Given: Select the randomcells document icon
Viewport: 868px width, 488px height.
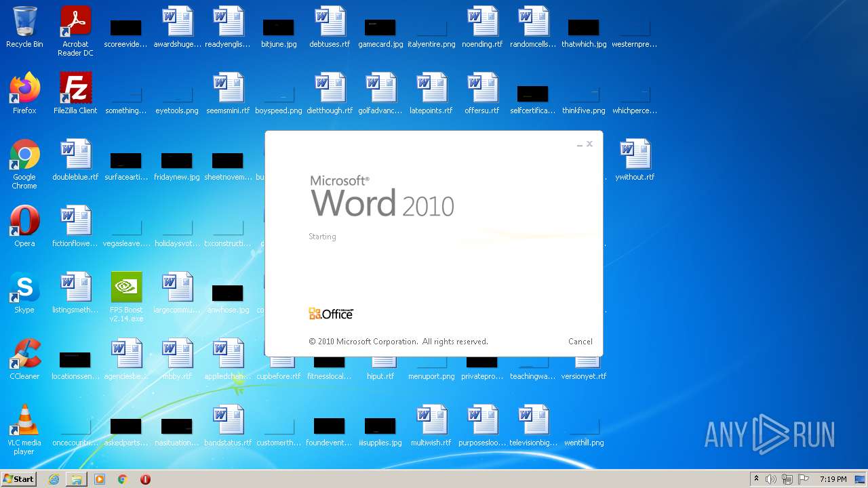Looking at the screenshot, I should (x=533, y=27).
